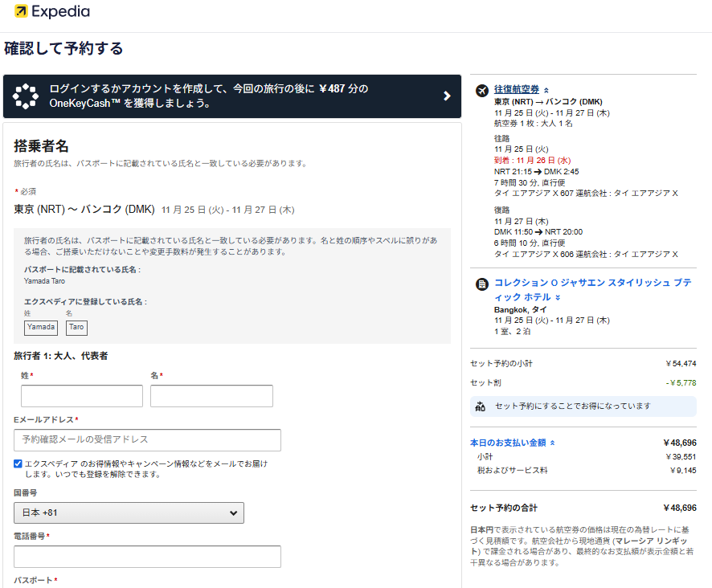Select the registered surname Yamada chip
Image resolution: width=712 pixels, height=588 pixels.
(x=41, y=328)
